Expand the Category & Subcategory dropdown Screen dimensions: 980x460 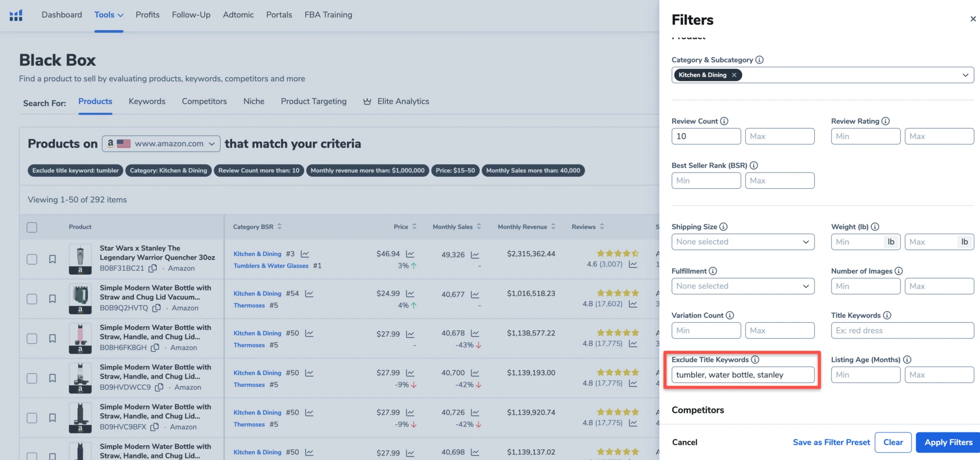point(965,75)
